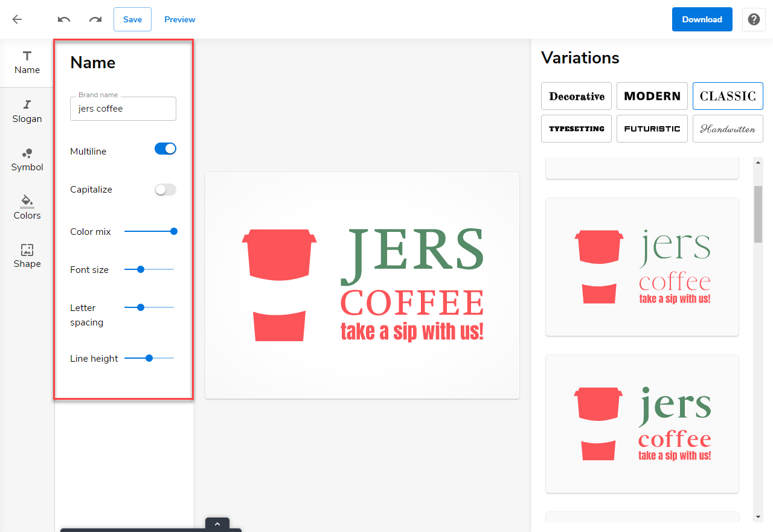
Task: Click the variations scrollbar up arrow
Action: tap(759, 162)
